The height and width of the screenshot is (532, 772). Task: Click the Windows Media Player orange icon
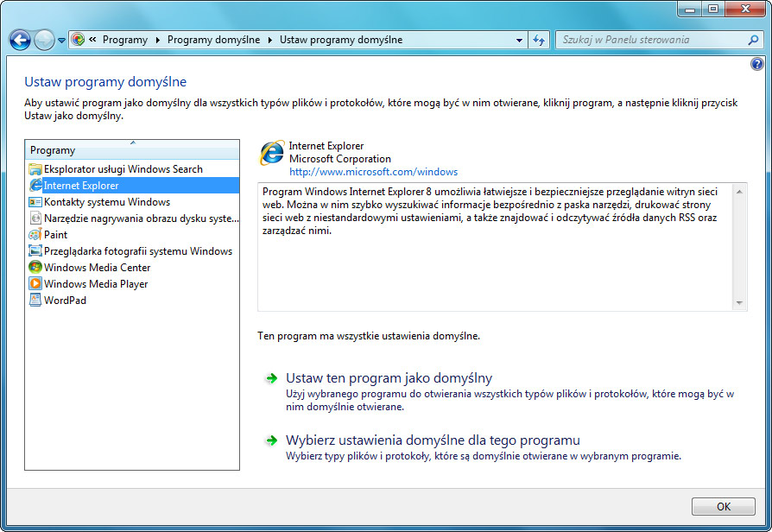35,284
